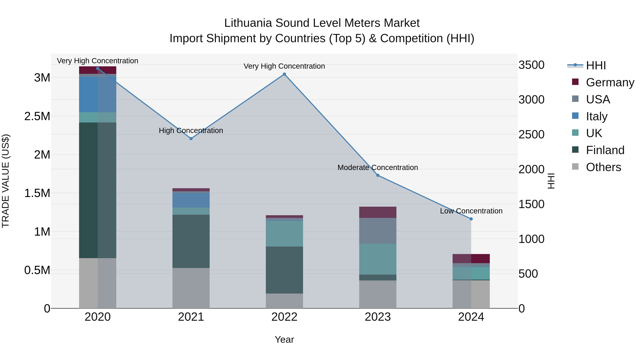Click the 'Year' x-axis title
Screen dimensions: 644x362
284,339
